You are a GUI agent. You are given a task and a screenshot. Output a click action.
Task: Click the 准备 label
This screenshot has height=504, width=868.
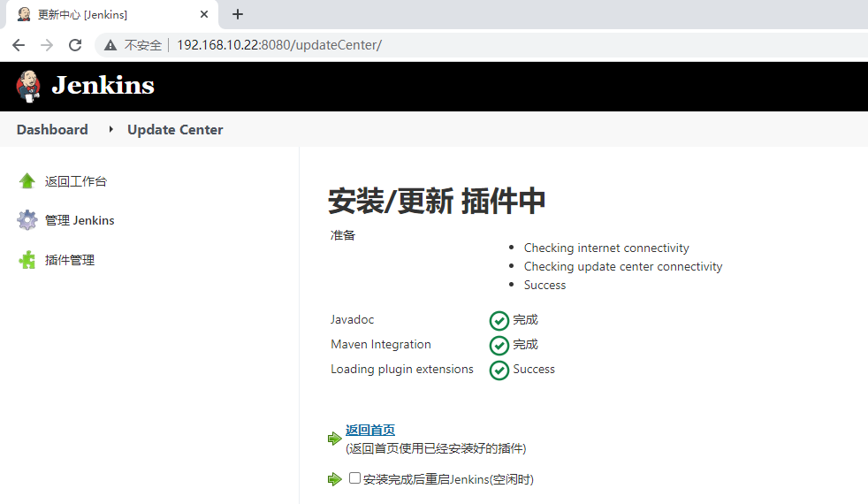[343, 235]
